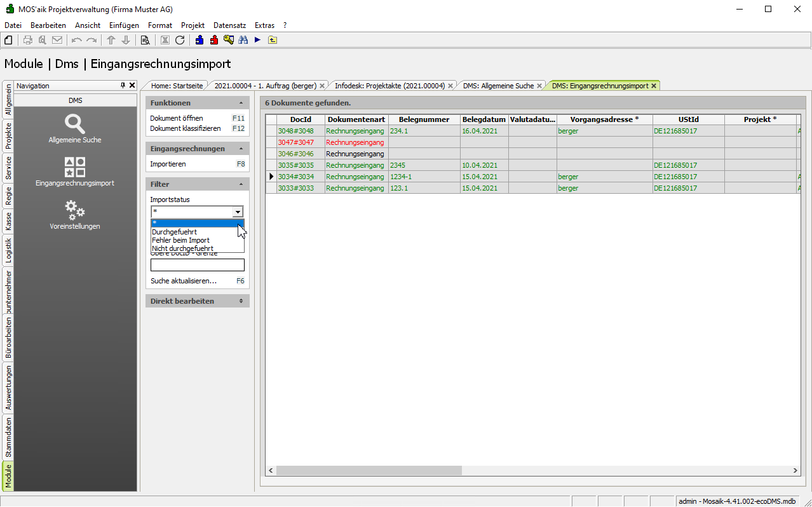
Task: Click the yellow folder-up toolbar icon
Action: pyautogui.click(x=273, y=40)
